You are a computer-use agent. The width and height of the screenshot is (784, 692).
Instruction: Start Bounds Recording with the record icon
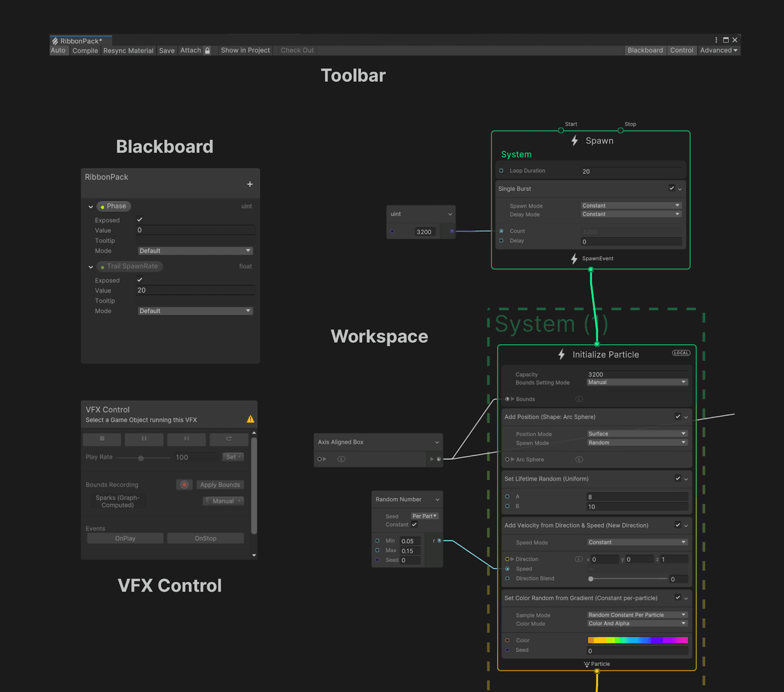click(184, 484)
